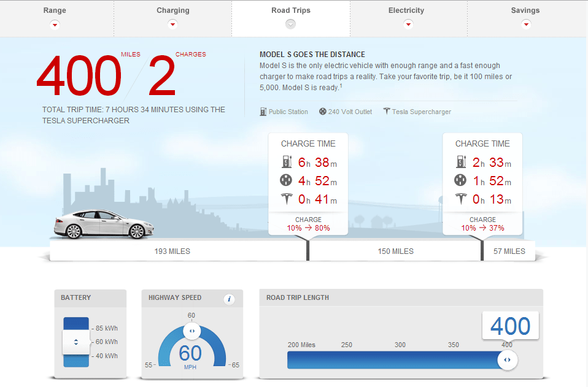The width and height of the screenshot is (588, 387).
Task: Click the Public Station legend label
Action: (x=288, y=112)
